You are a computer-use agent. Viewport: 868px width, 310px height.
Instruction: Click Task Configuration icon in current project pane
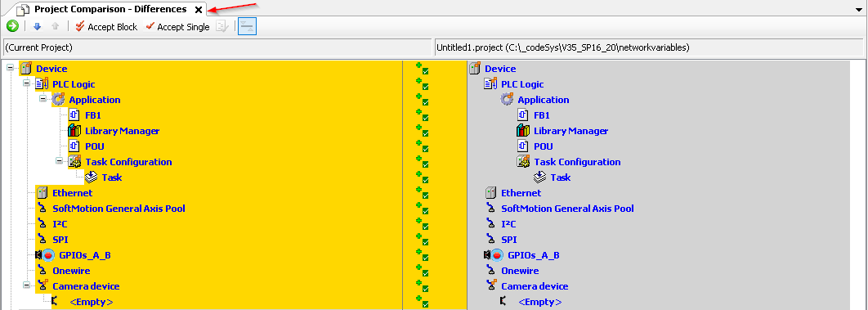coord(74,162)
